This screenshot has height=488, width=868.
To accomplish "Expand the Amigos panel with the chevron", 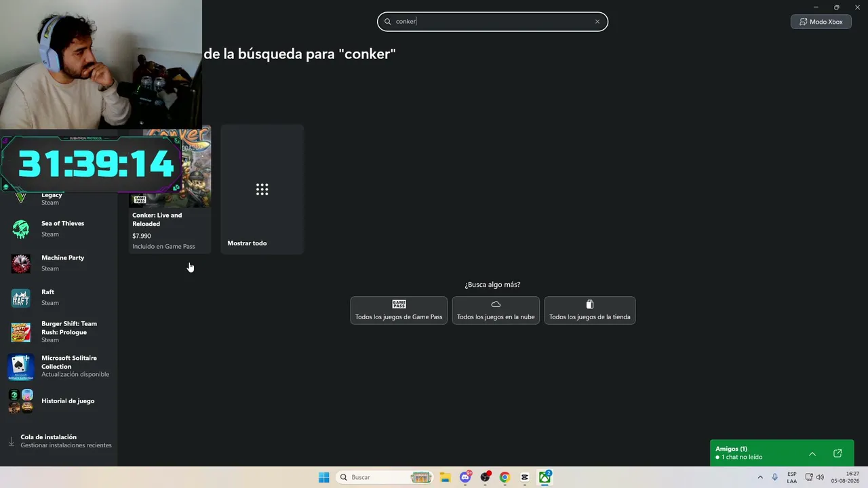I will coord(812,453).
